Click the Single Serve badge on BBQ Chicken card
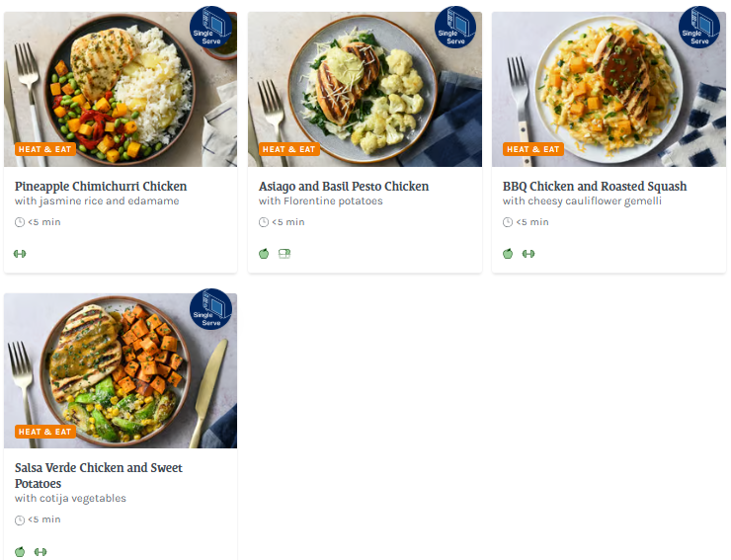 699,27
